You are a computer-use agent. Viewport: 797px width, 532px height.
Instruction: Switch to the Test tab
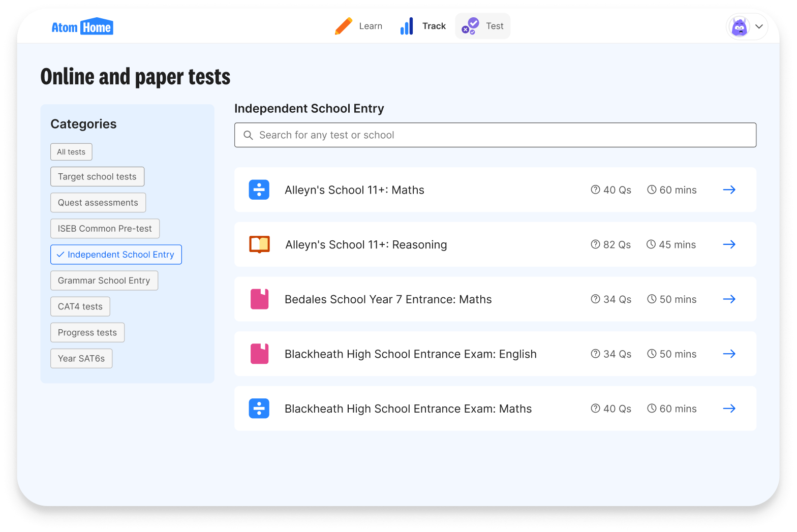(x=483, y=26)
